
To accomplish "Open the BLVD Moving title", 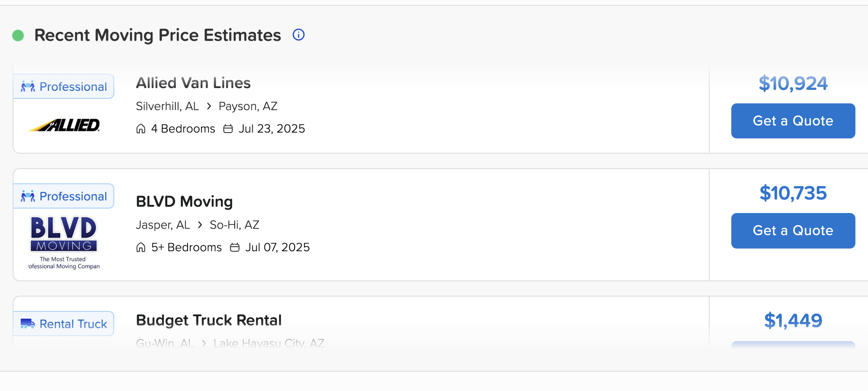I will 184,202.
